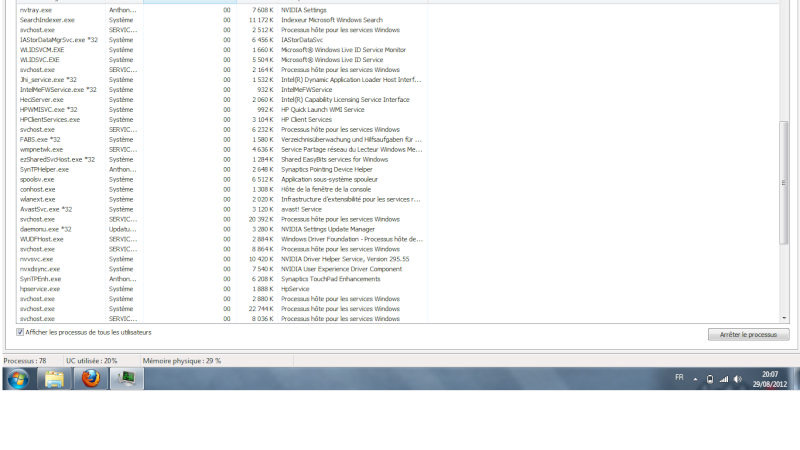This screenshot has height=450, width=800.
Task: Click Application sous-système spouleur description
Action: point(329,179)
